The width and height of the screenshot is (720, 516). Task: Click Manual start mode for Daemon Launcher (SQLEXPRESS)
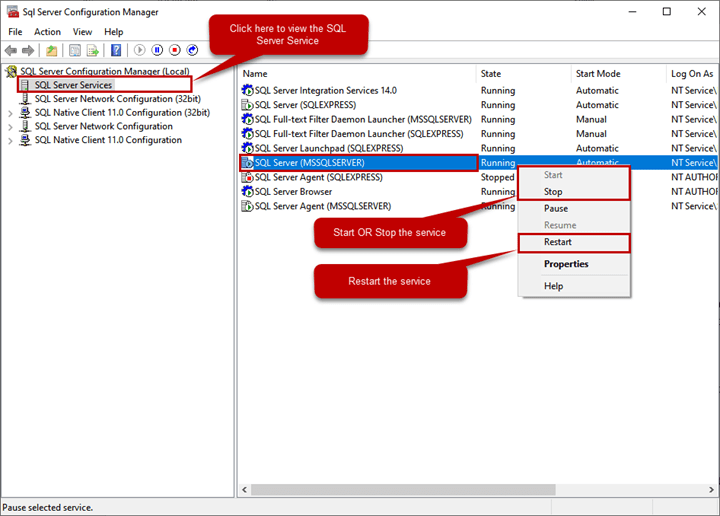click(x=591, y=134)
